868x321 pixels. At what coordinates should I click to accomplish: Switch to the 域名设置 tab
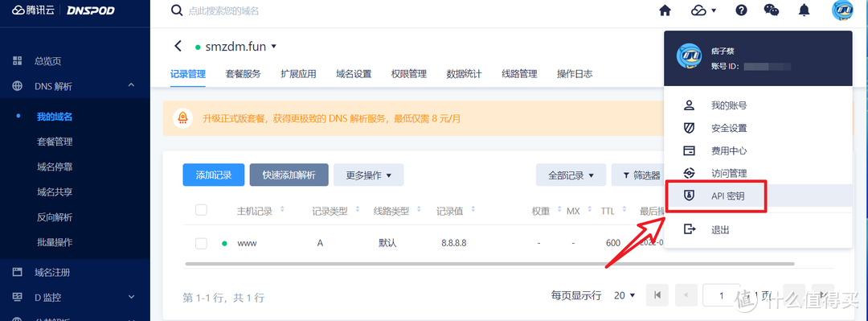point(354,74)
